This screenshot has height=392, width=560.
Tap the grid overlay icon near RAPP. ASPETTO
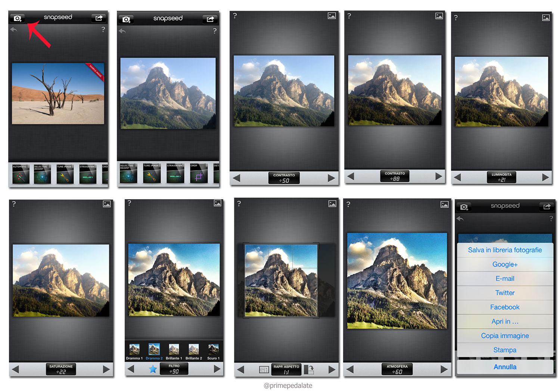point(264,369)
